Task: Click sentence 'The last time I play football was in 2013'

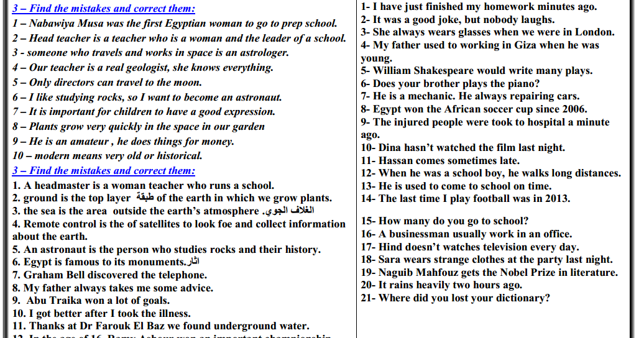Action: (466, 199)
